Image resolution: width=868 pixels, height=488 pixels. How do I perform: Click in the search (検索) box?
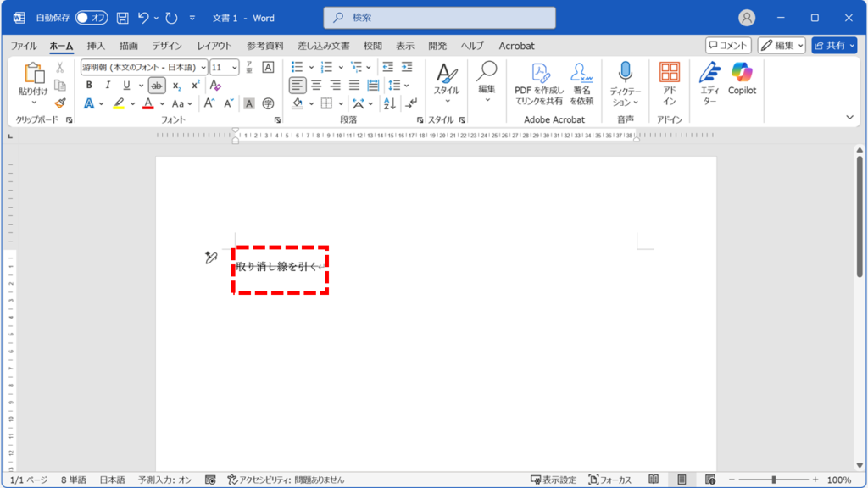[x=439, y=18]
